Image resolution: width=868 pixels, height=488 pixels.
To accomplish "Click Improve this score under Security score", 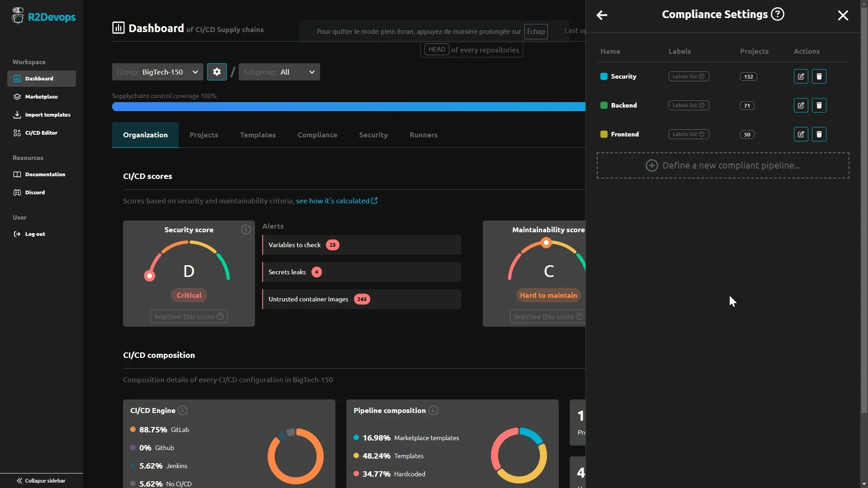I will pyautogui.click(x=188, y=316).
